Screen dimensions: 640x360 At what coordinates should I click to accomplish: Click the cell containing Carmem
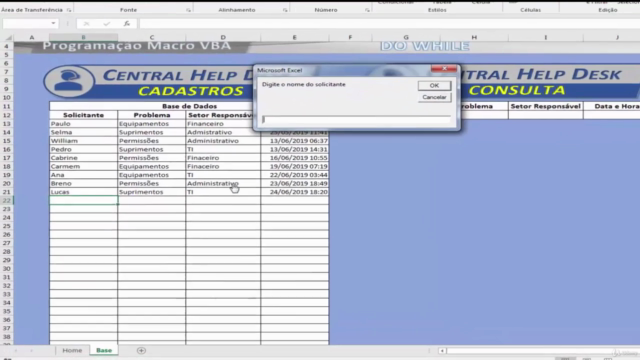[x=83, y=167]
